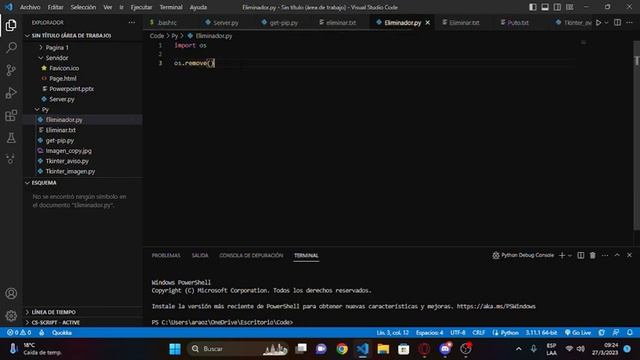Open launch profile dropdown next to plus

(x=570, y=256)
